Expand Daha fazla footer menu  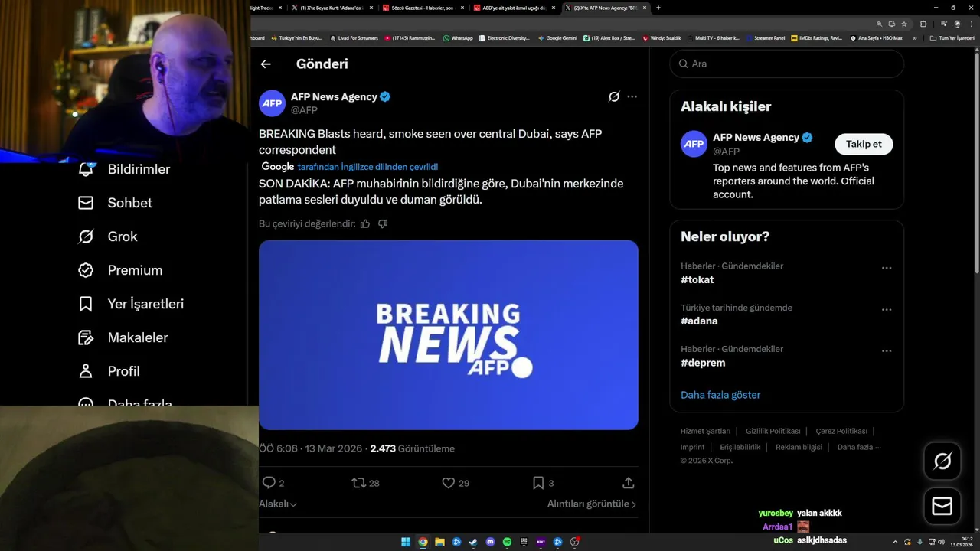click(x=859, y=447)
